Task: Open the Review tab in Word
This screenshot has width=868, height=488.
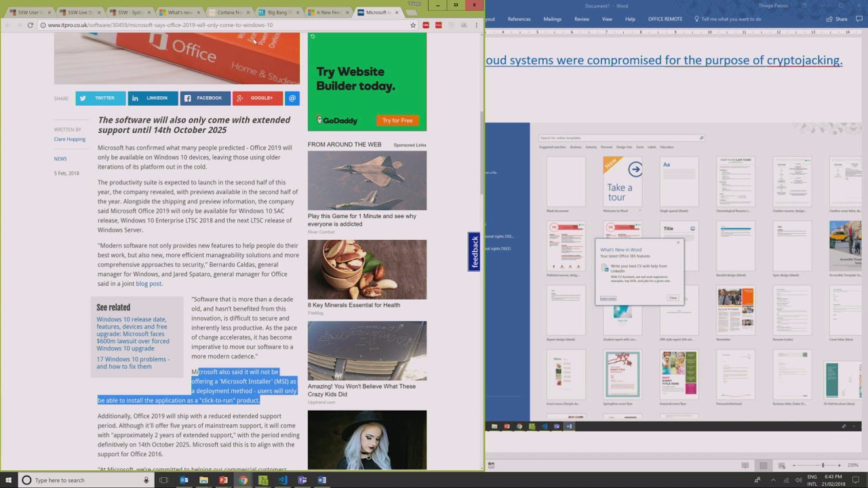Action: tap(582, 19)
